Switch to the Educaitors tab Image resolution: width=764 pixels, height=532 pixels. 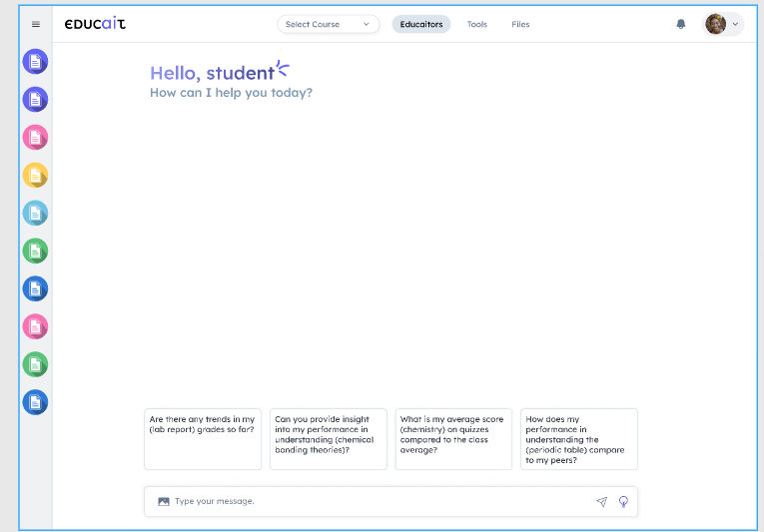point(421,24)
